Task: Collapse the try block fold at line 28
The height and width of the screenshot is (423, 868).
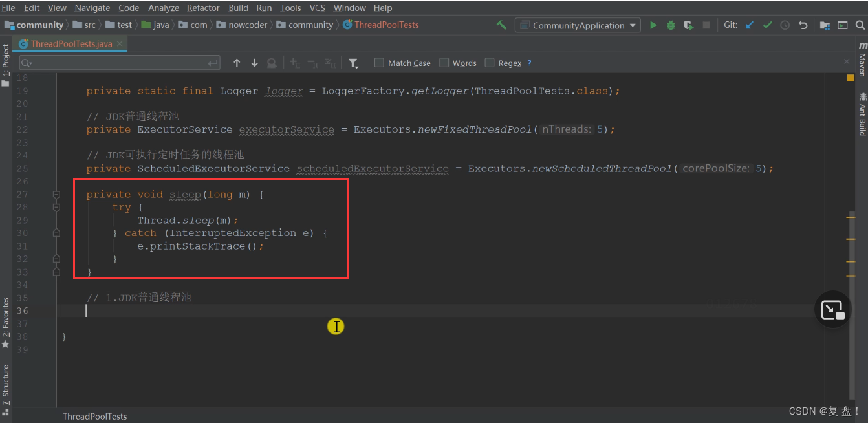Action: click(x=56, y=207)
